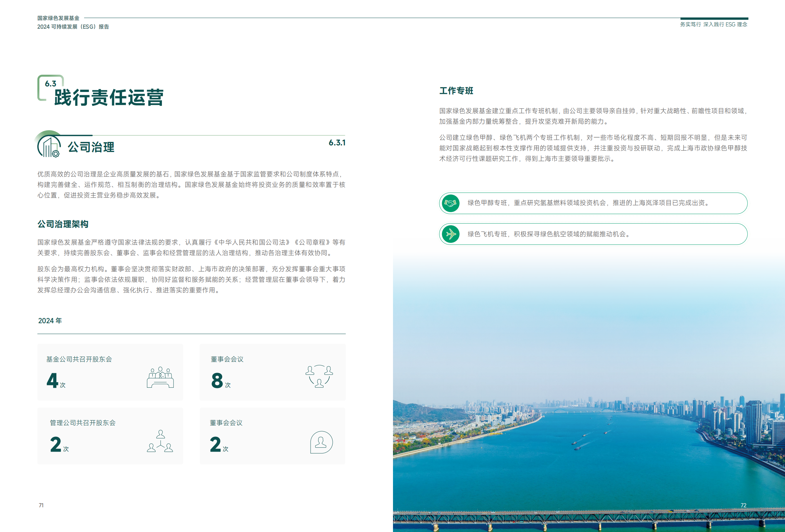Click the building icon beside 公司治理
The width and height of the screenshot is (785, 532).
[49, 147]
